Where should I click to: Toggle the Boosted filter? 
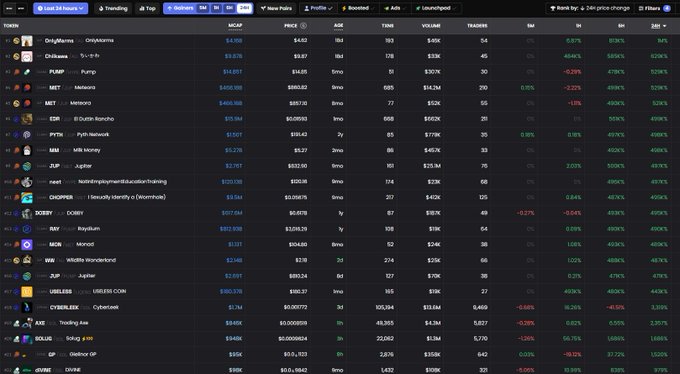click(358, 8)
